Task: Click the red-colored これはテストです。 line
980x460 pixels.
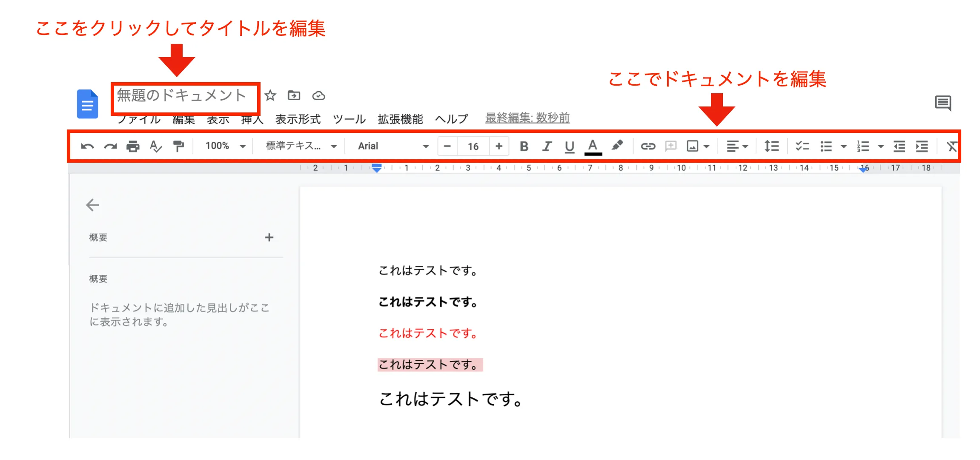Action: [428, 333]
